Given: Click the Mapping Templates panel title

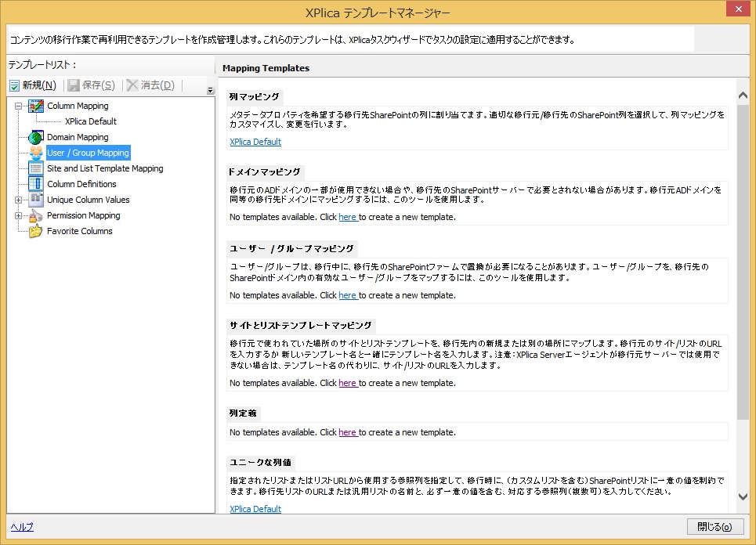Looking at the screenshot, I should pos(266,68).
